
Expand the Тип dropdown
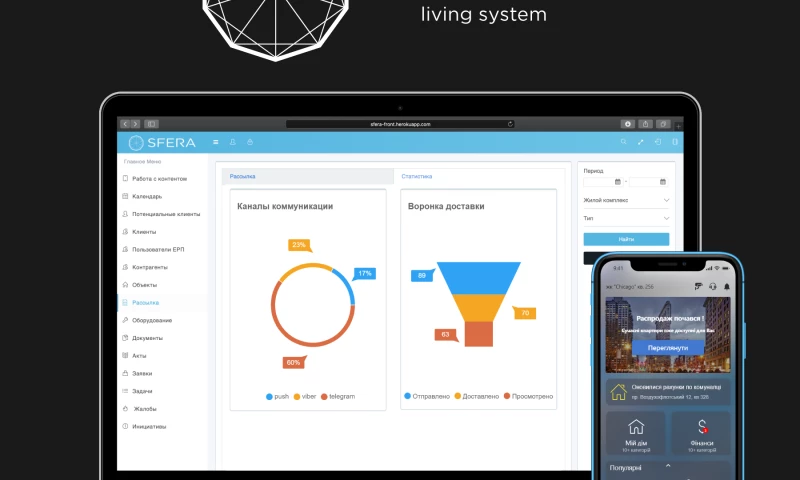[626, 218]
